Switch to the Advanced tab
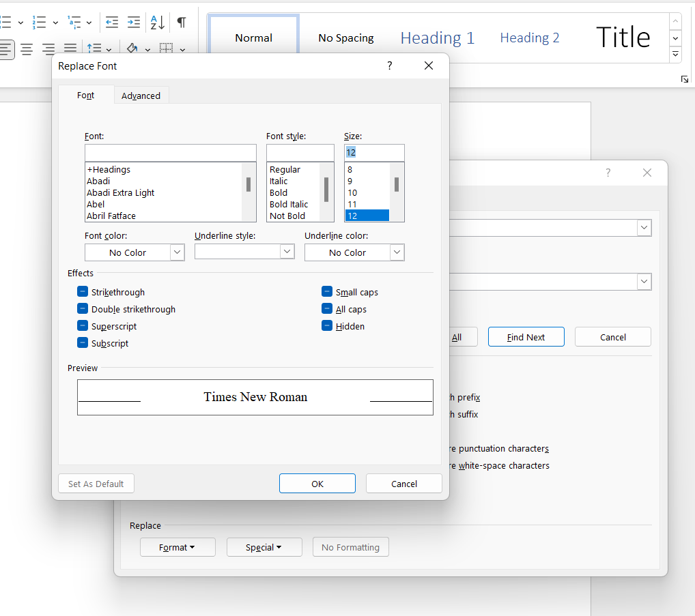 pos(141,96)
